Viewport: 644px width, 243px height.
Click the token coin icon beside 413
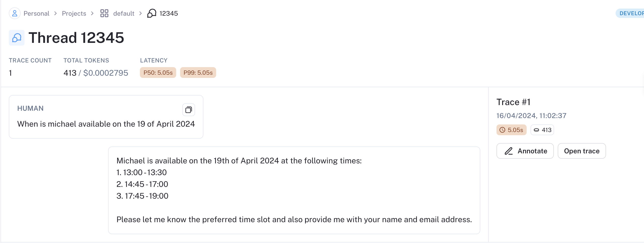536,130
